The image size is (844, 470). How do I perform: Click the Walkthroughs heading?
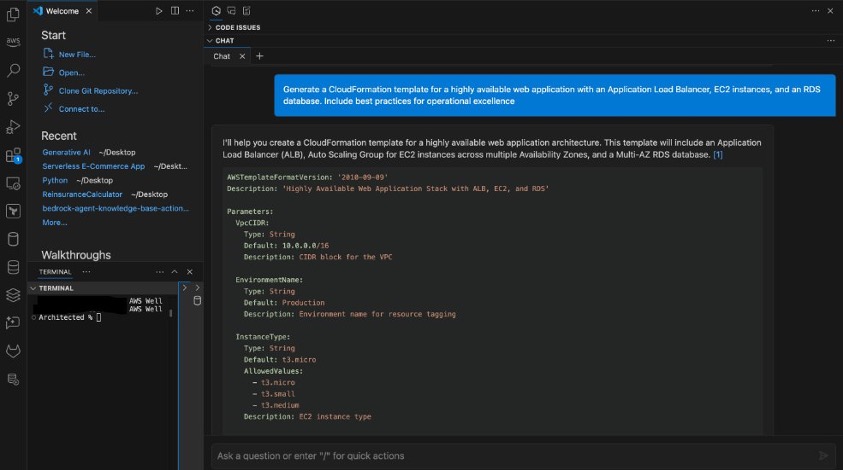(x=76, y=255)
